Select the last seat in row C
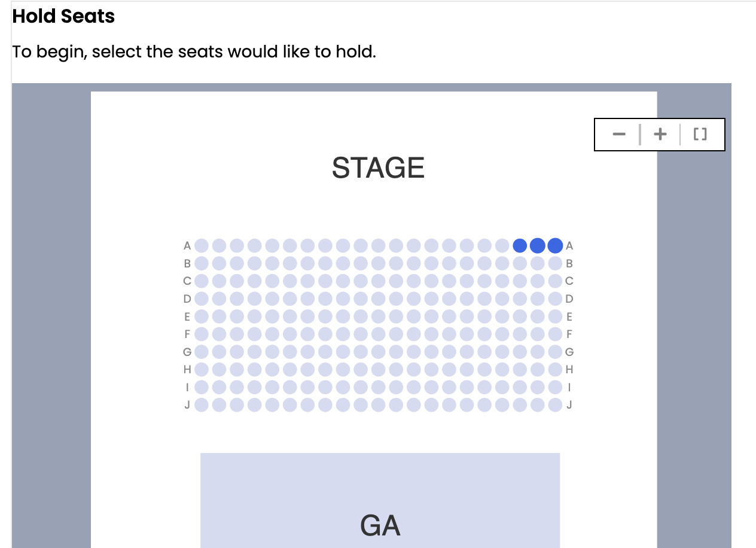The width and height of the screenshot is (756, 548). tap(555, 281)
